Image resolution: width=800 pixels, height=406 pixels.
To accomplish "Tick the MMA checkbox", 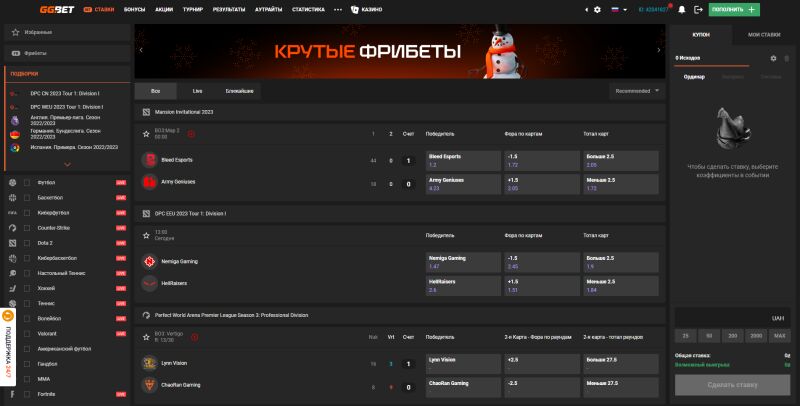I will click(27, 379).
